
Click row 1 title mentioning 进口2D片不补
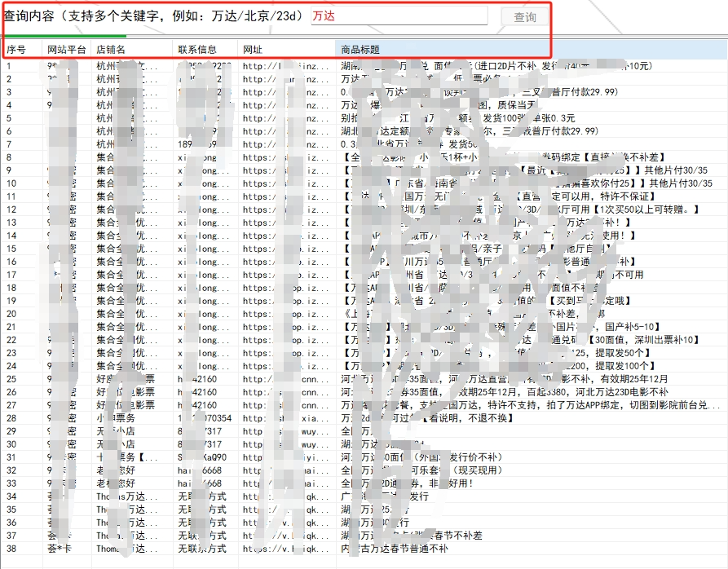tap(496, 66)
